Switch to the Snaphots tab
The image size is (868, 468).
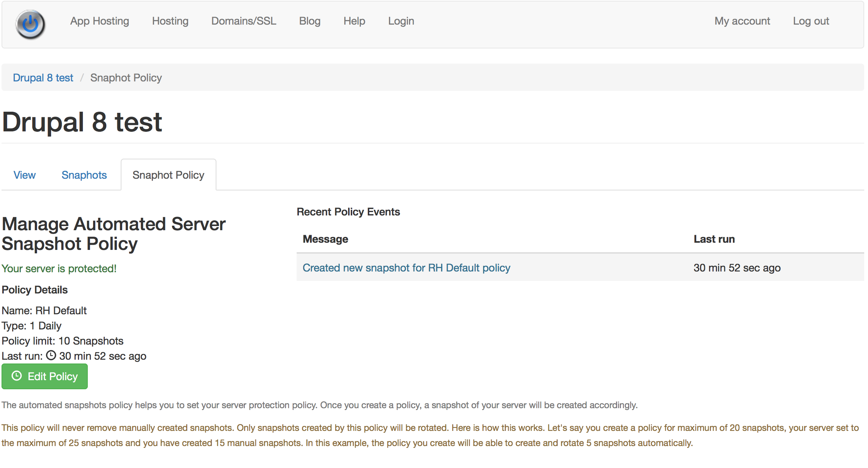tap(84, 175)
